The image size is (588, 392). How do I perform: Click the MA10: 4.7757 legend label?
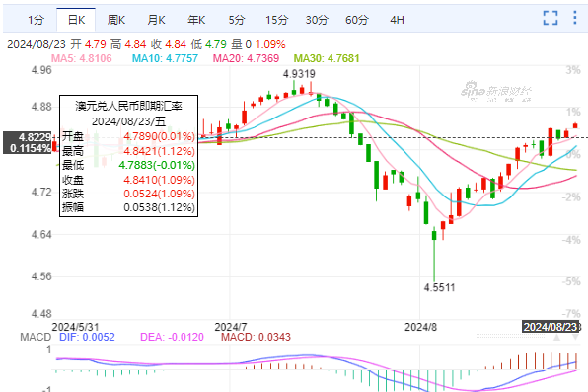click(165, 58)
